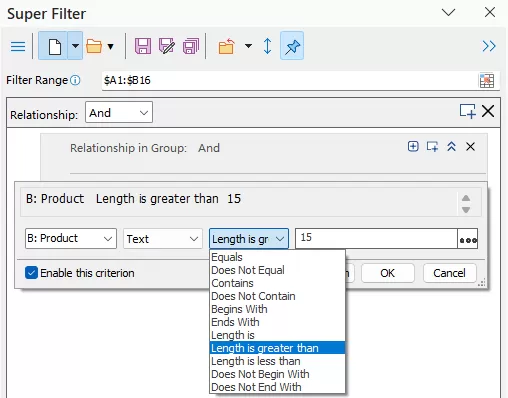
Task: Select the Length is option
Action: [x=277, y=335]
